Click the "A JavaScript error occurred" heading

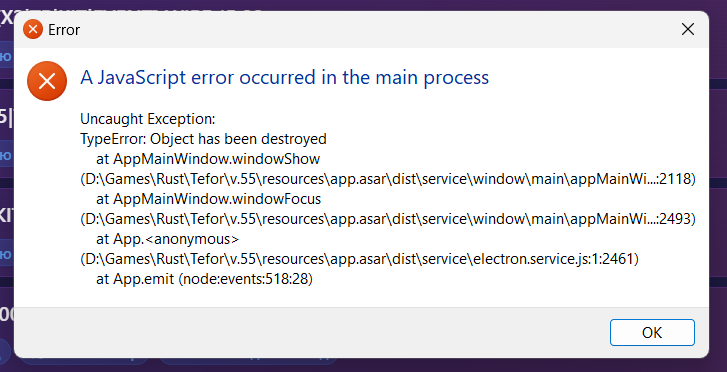pyautogui.click(x=285, y=77)
